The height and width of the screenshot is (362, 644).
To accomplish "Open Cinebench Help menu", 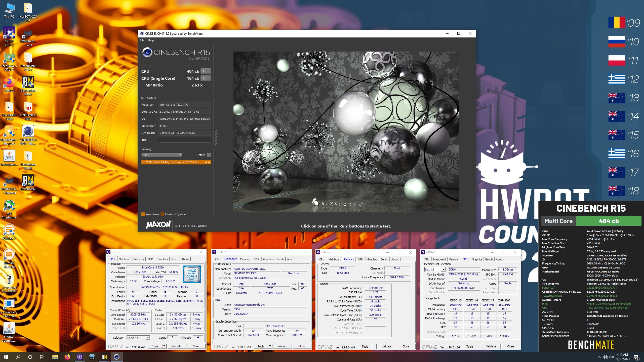I will 151,40.
